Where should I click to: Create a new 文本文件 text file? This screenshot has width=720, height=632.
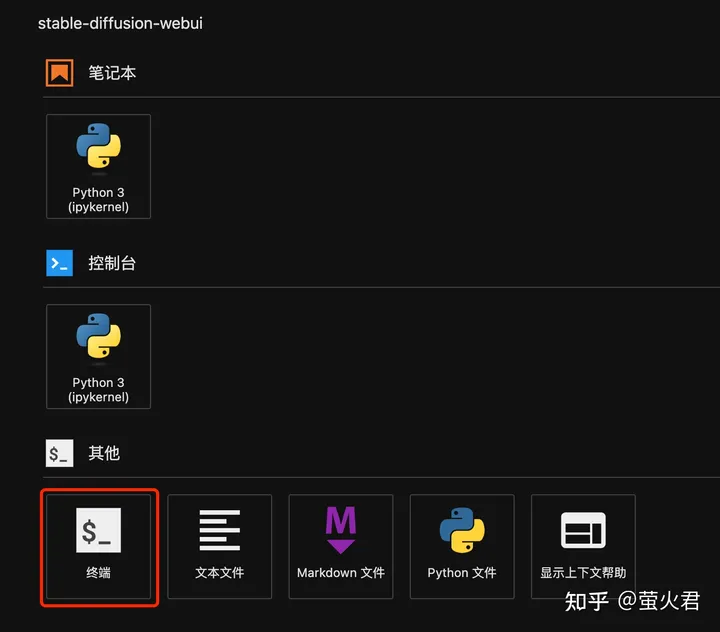click(219, 547)
